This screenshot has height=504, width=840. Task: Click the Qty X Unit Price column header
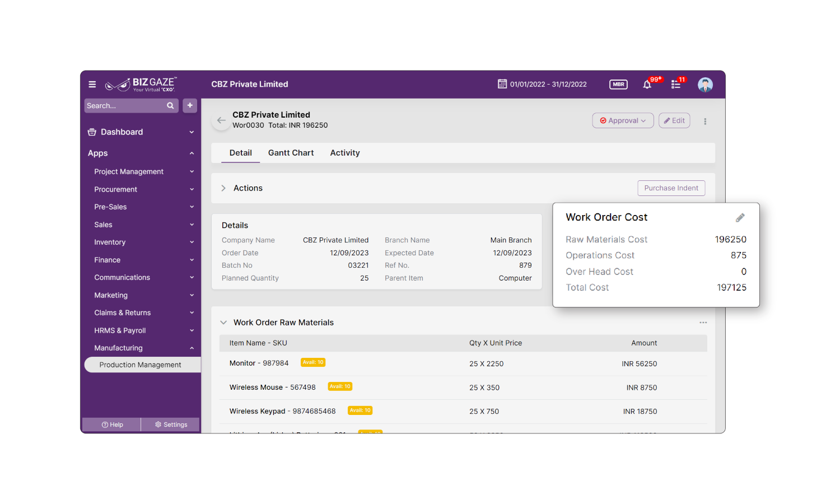496,343
